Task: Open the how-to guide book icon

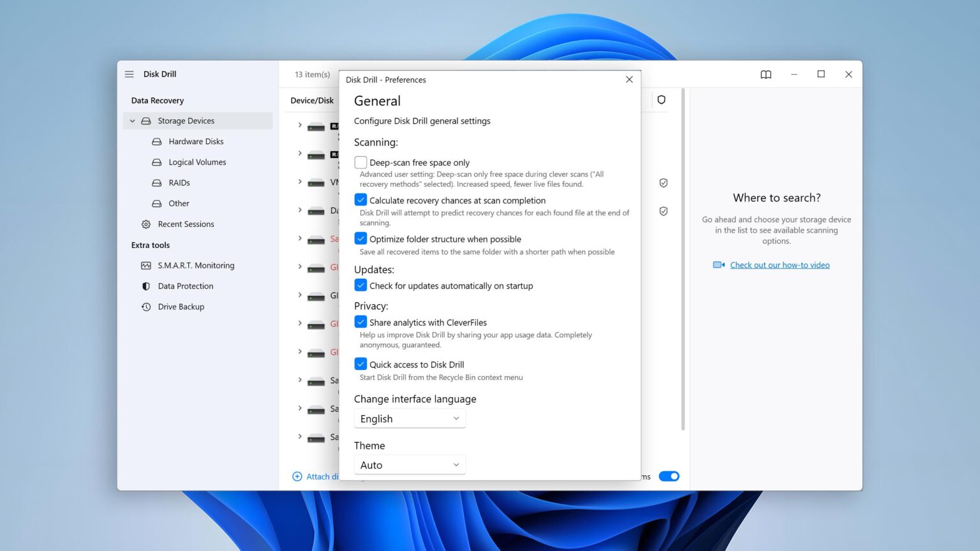Action: [x=765, y=74]
